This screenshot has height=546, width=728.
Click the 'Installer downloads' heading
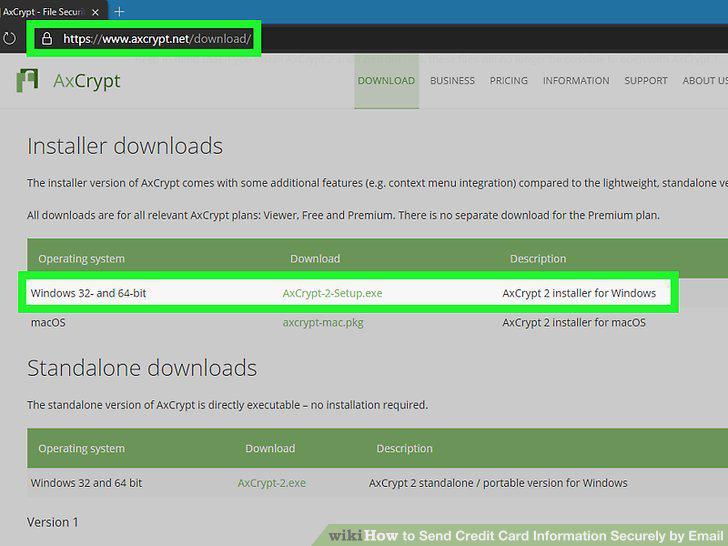point(125,146)
